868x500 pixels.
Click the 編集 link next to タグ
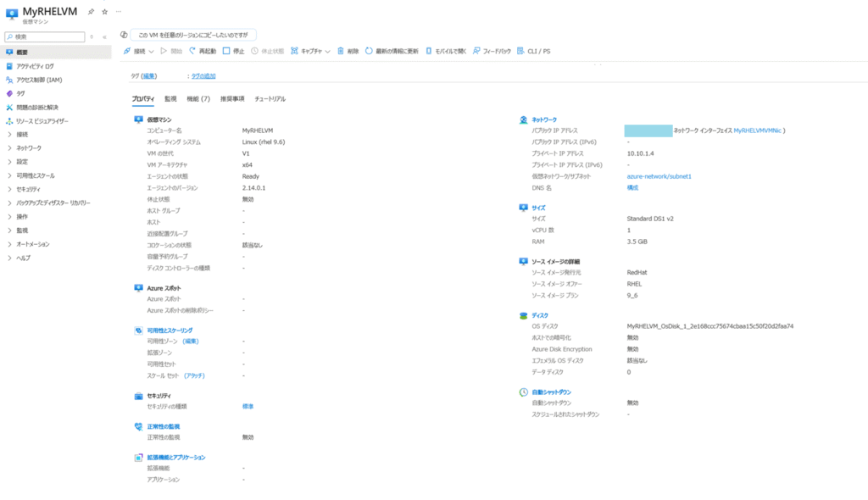149,76
